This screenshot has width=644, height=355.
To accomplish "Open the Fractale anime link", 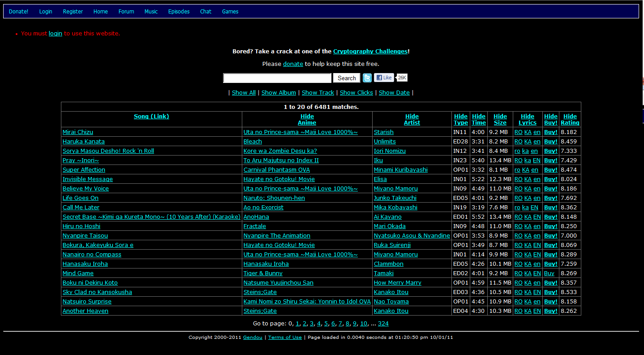I will coord(255,226).
